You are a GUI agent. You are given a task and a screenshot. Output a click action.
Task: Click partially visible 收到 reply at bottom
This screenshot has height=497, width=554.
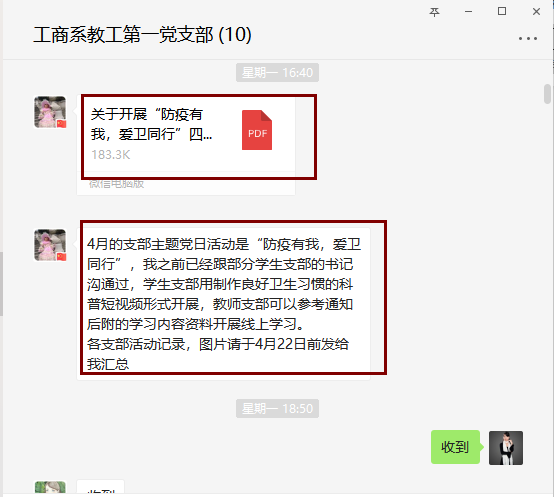click(x=101, y=487)
